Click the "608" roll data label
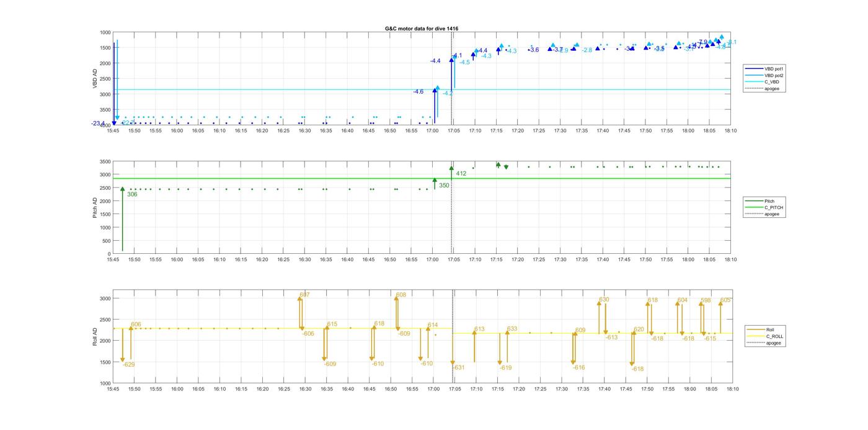The height and width of the screenshot is (430, 868). point(401,295)
